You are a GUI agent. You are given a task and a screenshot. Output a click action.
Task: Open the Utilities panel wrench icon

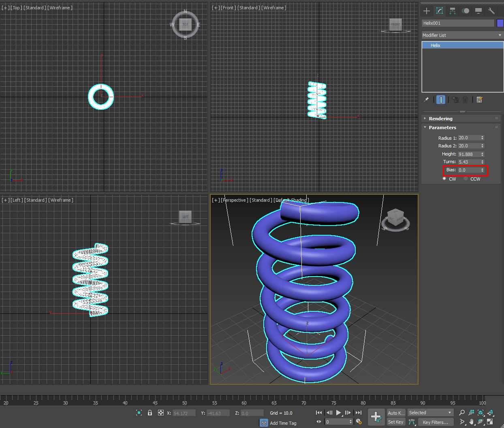point(491,11)
